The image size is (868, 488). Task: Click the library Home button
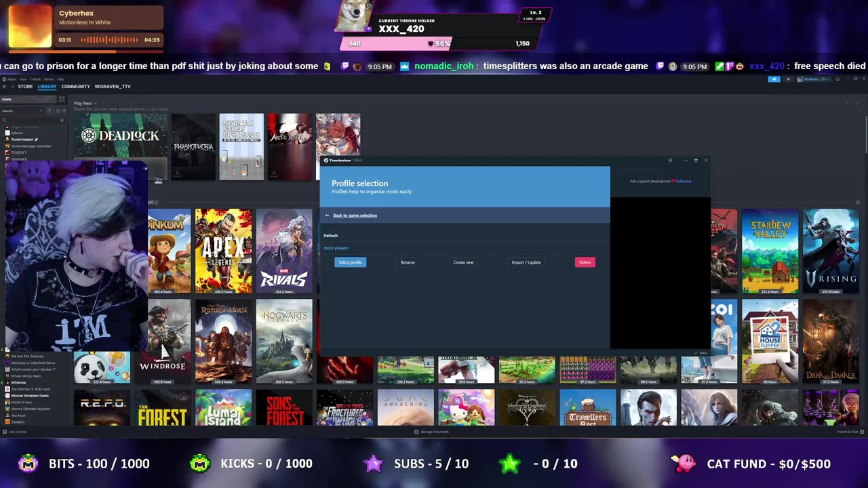pos(28,100)
